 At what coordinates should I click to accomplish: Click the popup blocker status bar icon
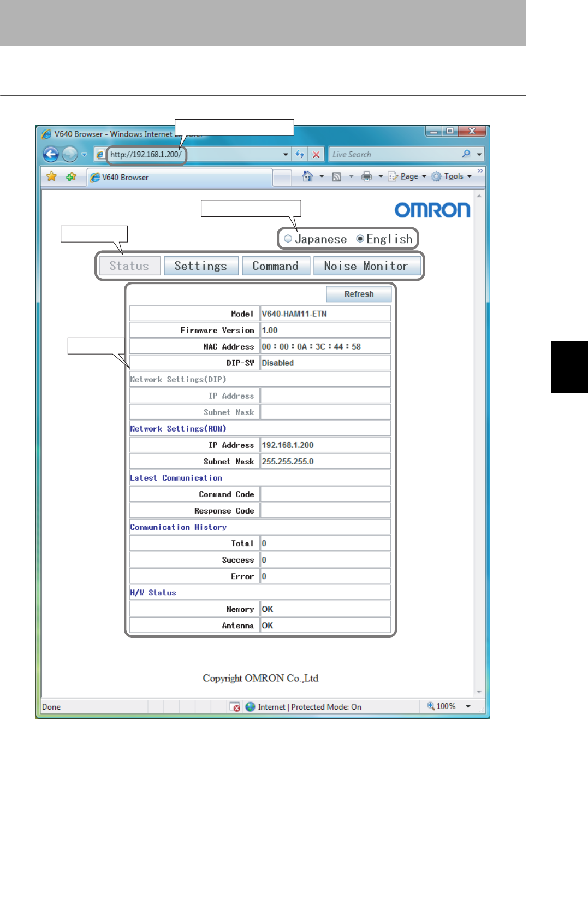tap(235, 706)
